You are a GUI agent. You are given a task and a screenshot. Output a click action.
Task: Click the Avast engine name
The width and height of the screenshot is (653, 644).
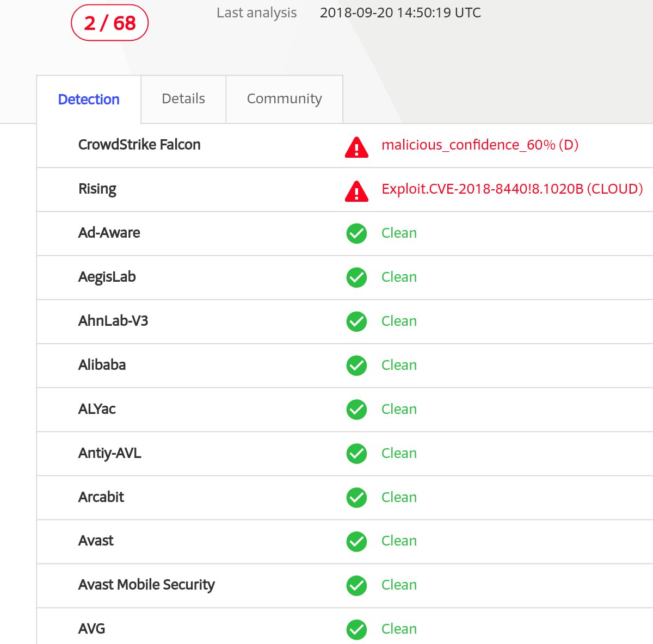click(x=96, y=541)
